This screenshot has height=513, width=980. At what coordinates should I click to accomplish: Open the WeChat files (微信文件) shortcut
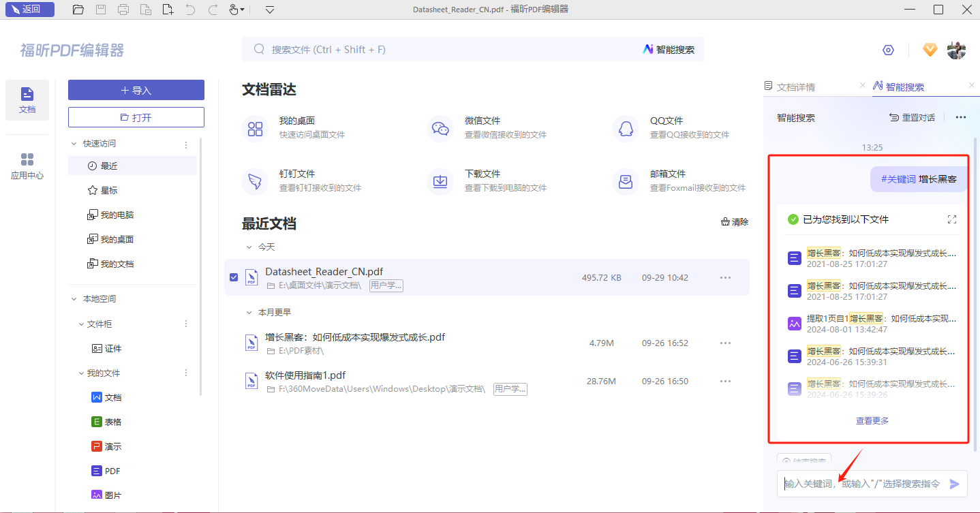441,128
